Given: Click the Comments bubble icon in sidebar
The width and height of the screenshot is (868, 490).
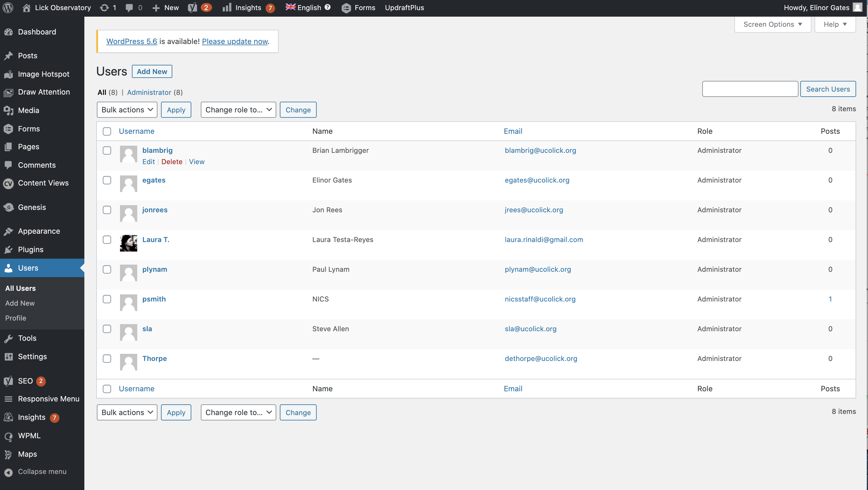Looking at the screenshot, I should point(8,165).
